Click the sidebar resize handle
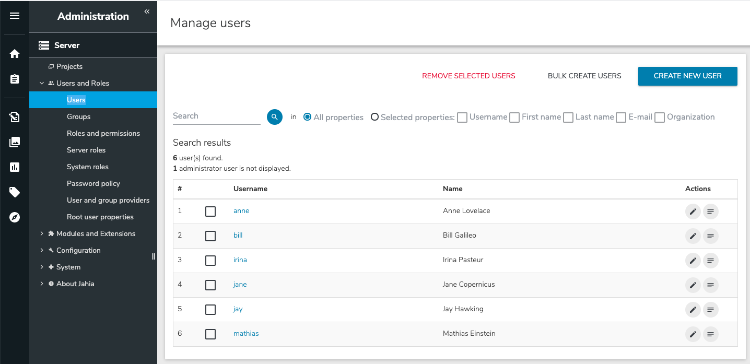Viewport: 750px width, 364px height. (154, 256)
